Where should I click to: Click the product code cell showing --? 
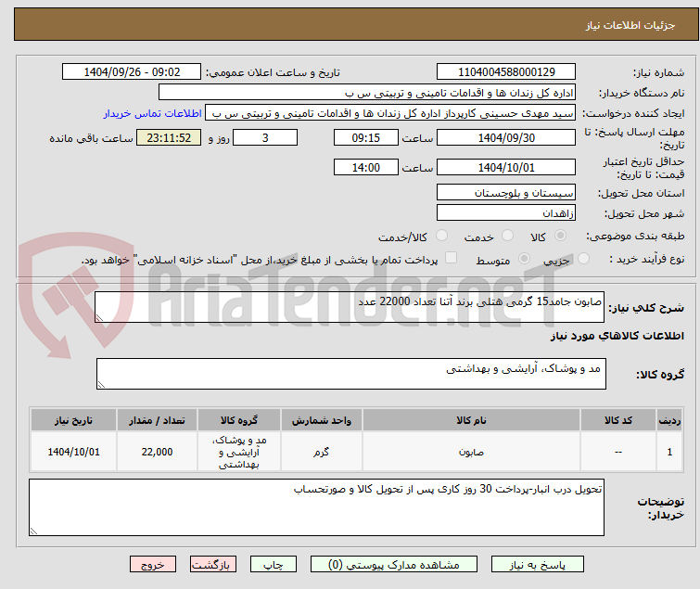click(x=618, y=452)
